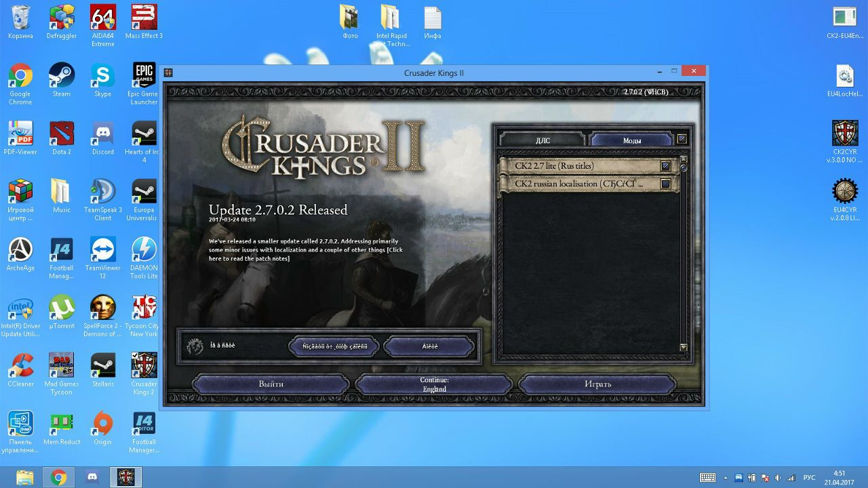Open the volume icon in the system tray
The height and width of the screenshot is (488, 868).
click(x=777, y=478)
